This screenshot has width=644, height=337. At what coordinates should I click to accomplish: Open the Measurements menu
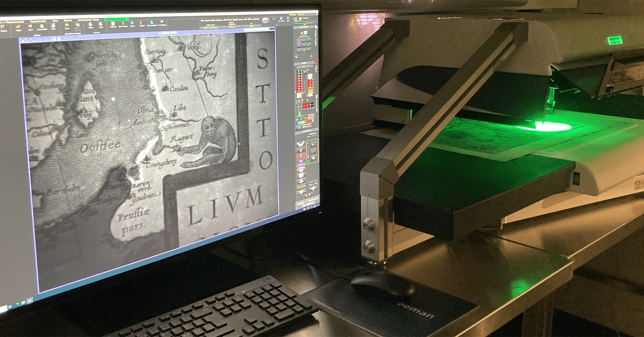pyautogui.click(x=15, y=22)
